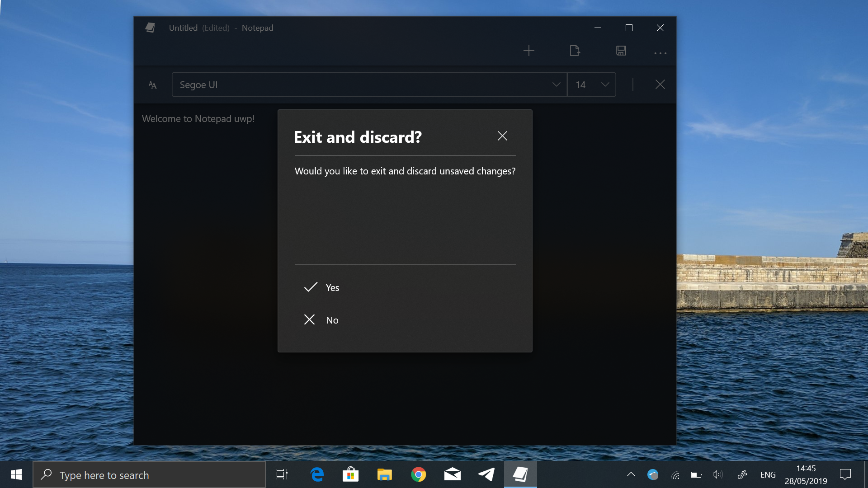The image size is (868, 488).
Task: Open the volume control in system tray
Action: [x=717, y=474]
